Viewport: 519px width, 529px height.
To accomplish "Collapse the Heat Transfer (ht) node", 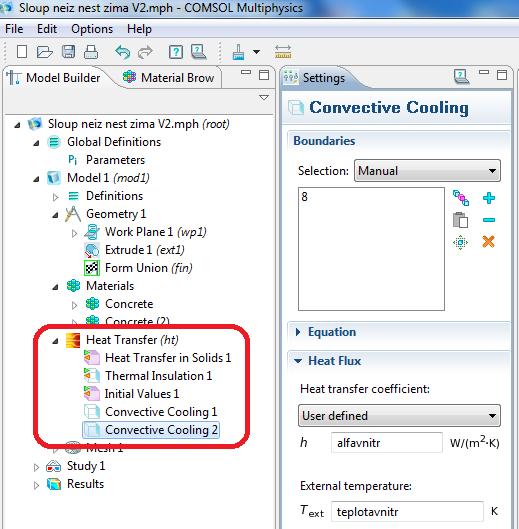I will click(x=55, y=341).
